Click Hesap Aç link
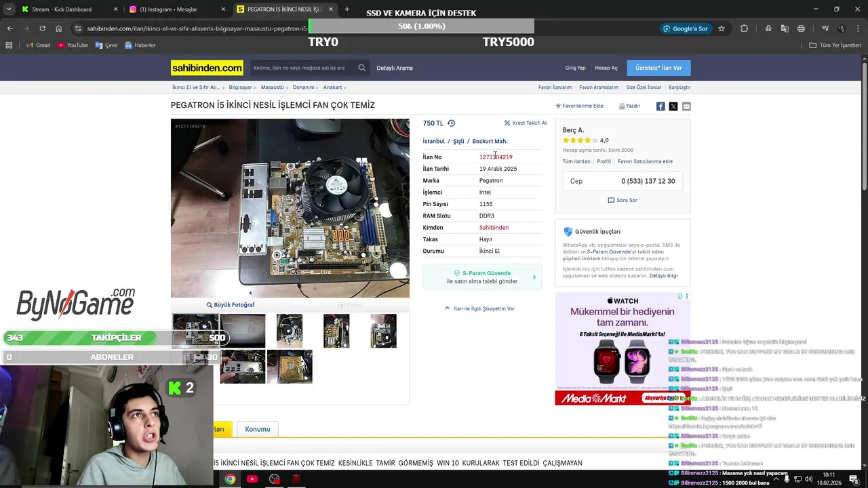This screenshot has height=488, width=868. click(x=606, y=68)
